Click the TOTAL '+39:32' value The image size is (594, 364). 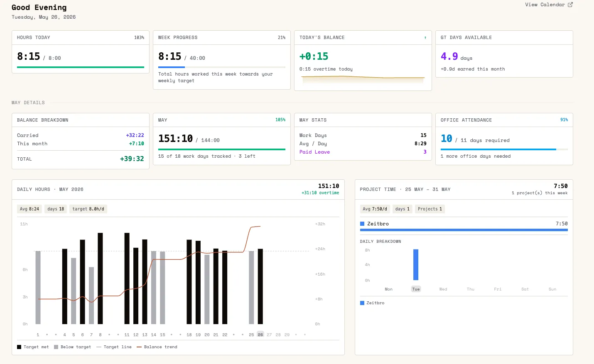pos(132,159)
